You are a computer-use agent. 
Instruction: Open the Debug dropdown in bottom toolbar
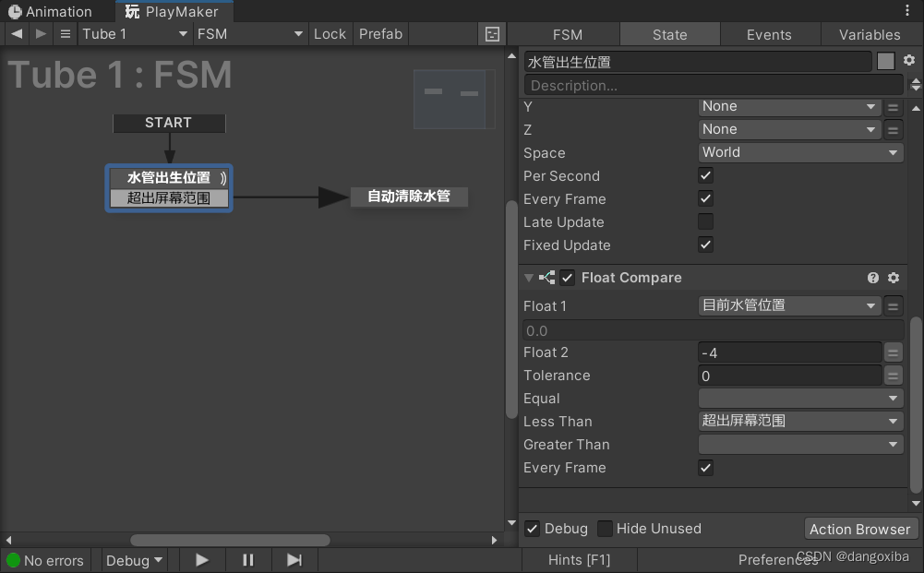[x=133, y=560]
